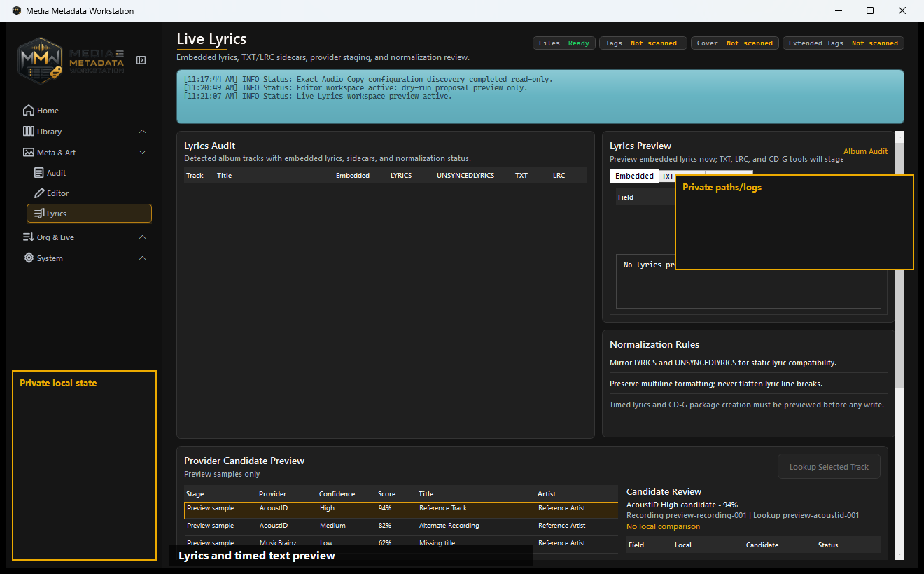
Task: Click the Cover Not scanned status pill
Action: click(x=735, y=43)
